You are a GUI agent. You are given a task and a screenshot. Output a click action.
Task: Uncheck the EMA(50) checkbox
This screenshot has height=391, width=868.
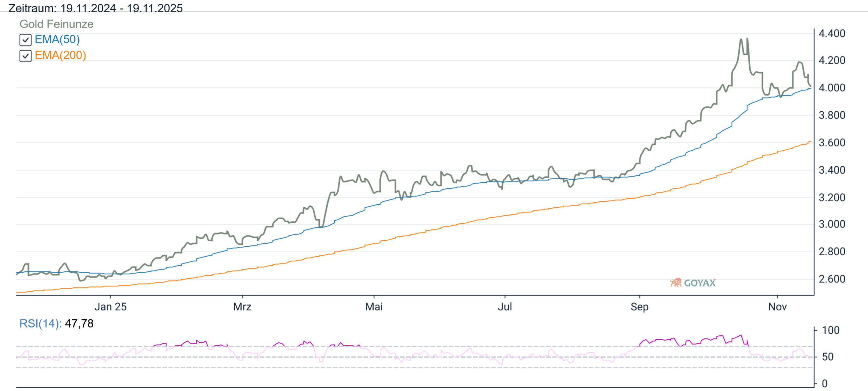[x=25, y=40]
